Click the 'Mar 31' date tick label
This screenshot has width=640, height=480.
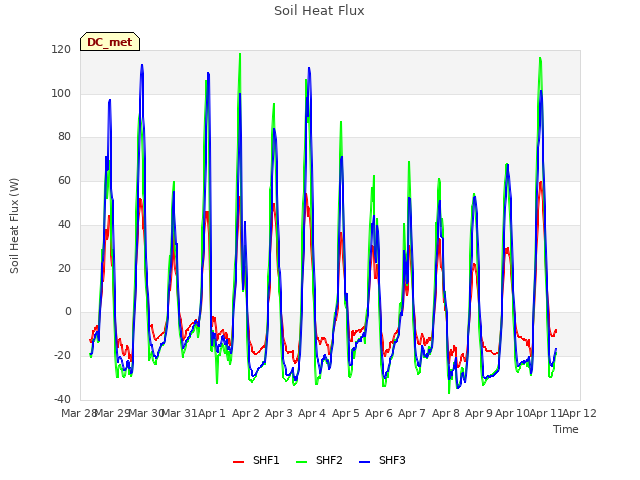click(x=179, y=413)
